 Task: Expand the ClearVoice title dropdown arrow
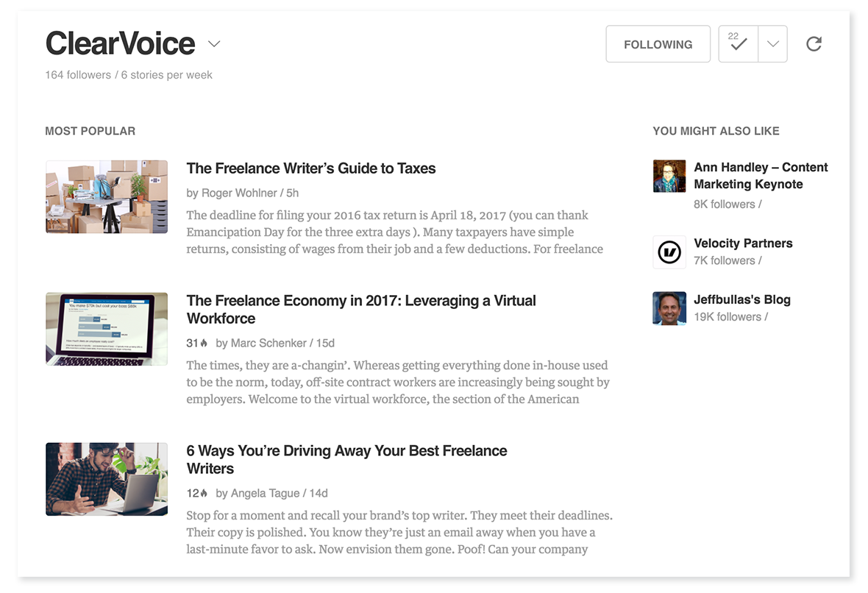pos(214,43)
